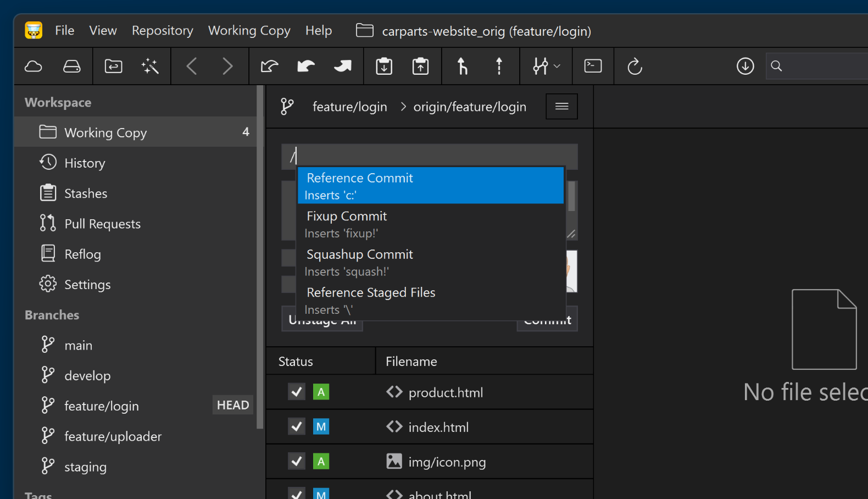This screenshot has width=868, height=499.
Task: Toggle the img/icon.png staged checkbox
Action: coord(297,461)
